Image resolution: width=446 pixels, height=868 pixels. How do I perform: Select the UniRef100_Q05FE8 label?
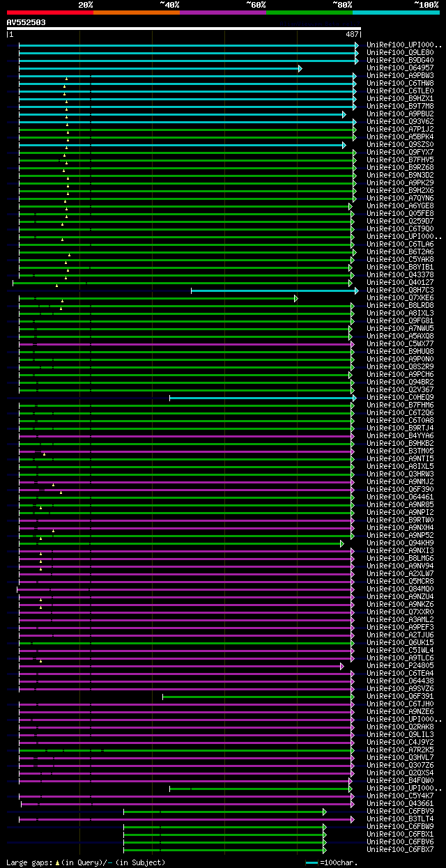coord(400,213)
